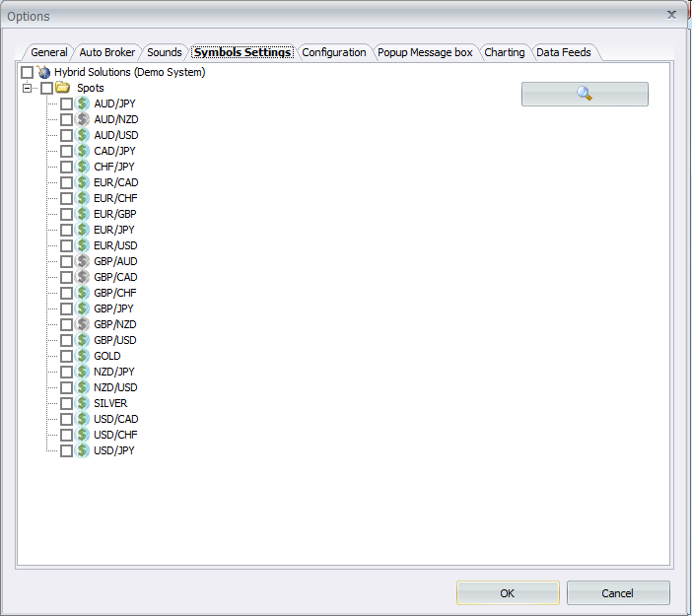The width and height of the screenshot is (692, 616).
Task: Click the CAD/JPY dollar icon
Action: click(x=82, y=151)
